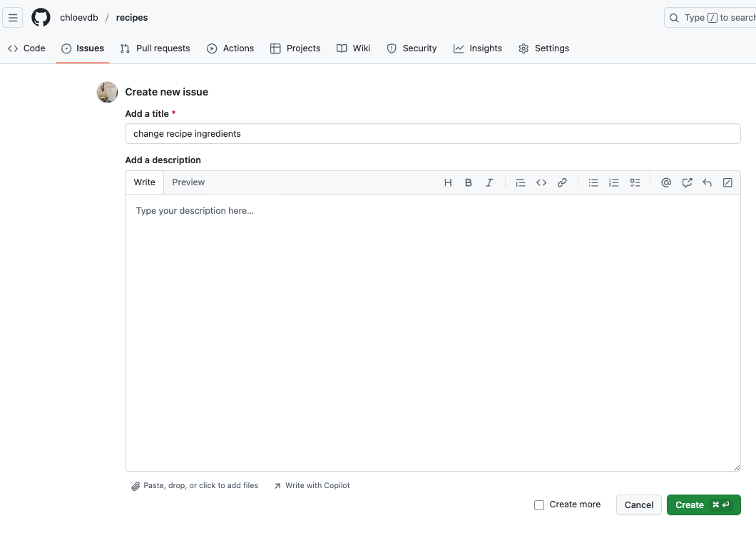Screen dimensions: 756x533
Task: Apply bold formatting in description toolbar
Action: pos(469,182)
